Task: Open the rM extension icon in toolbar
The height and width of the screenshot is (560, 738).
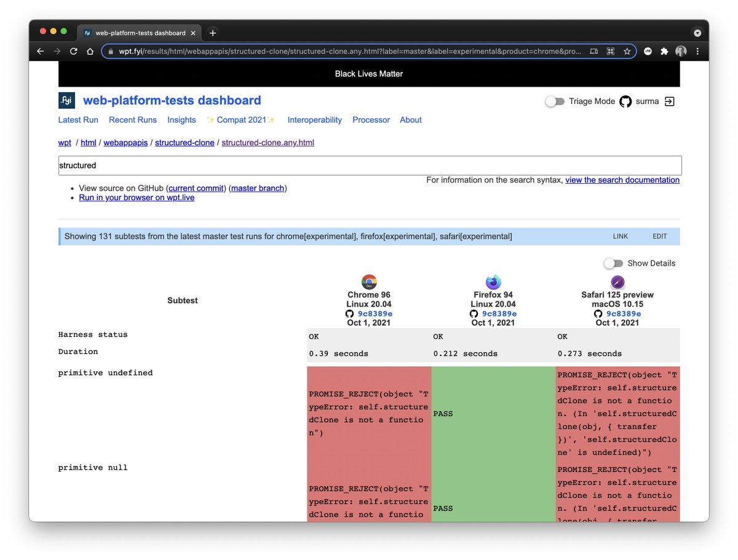Action: (648, 52)
